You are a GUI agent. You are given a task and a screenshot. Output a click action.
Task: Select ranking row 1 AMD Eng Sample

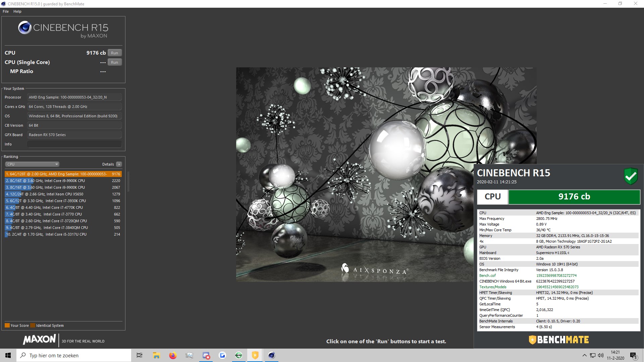(63, 174)
